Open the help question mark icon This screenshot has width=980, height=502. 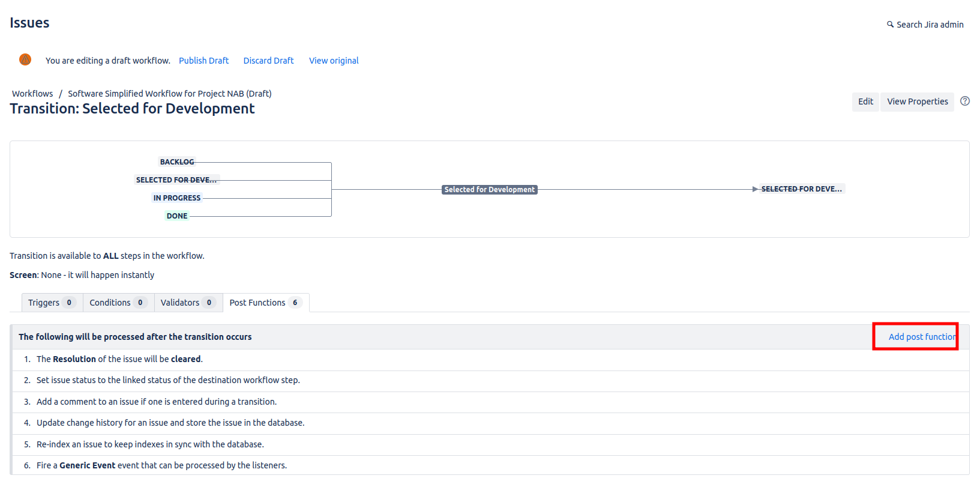[965, 101]
